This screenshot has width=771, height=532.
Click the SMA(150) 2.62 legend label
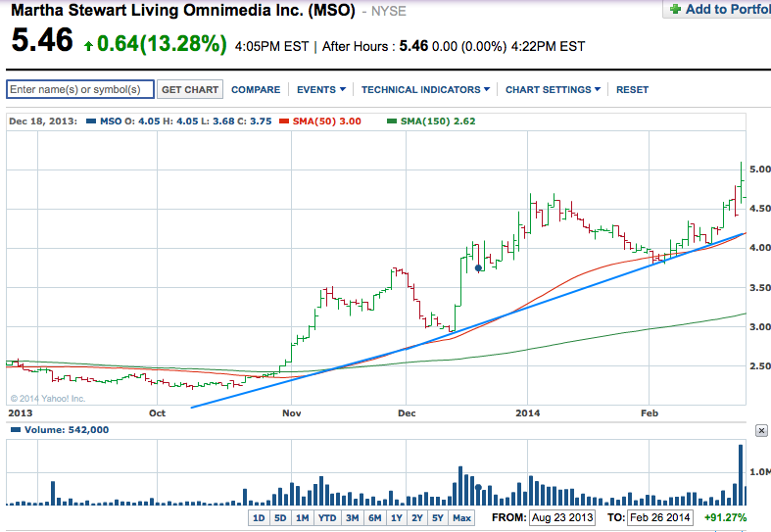(438, 121)
